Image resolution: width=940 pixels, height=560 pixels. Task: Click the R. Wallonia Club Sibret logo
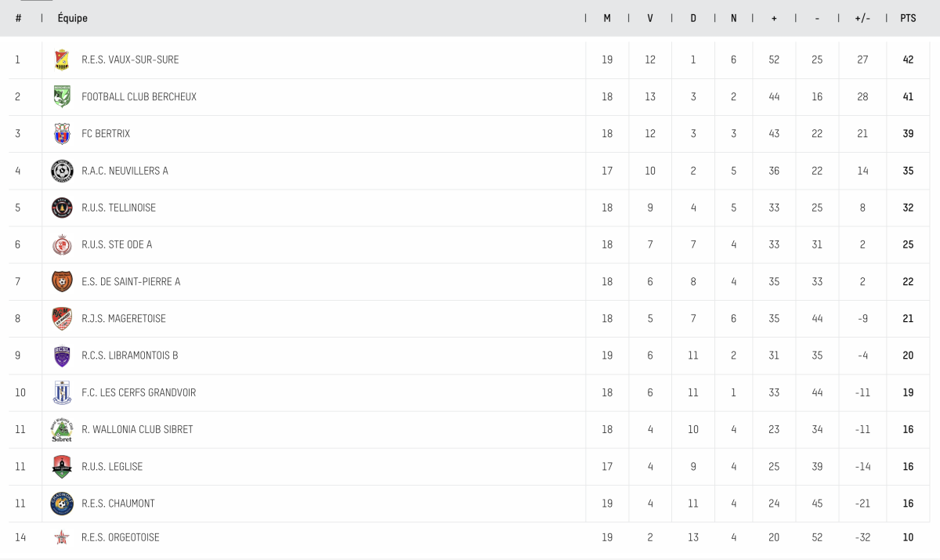[62, 430]
